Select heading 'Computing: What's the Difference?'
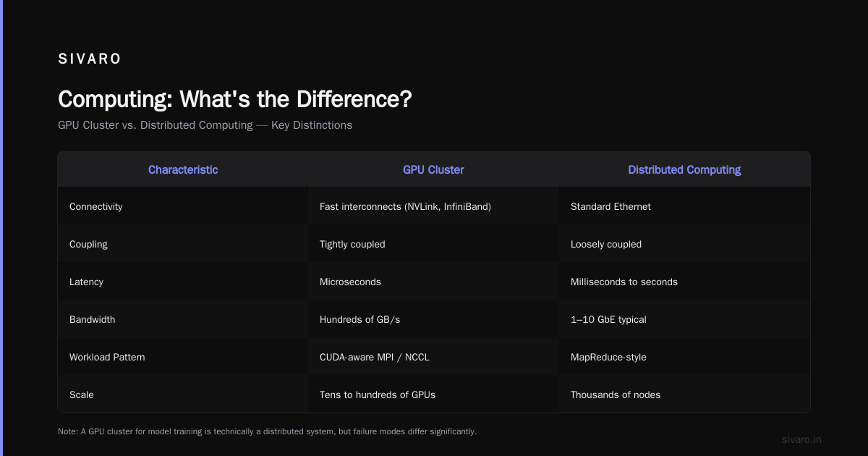The image size is (868, 456). [x=234, y=99]
